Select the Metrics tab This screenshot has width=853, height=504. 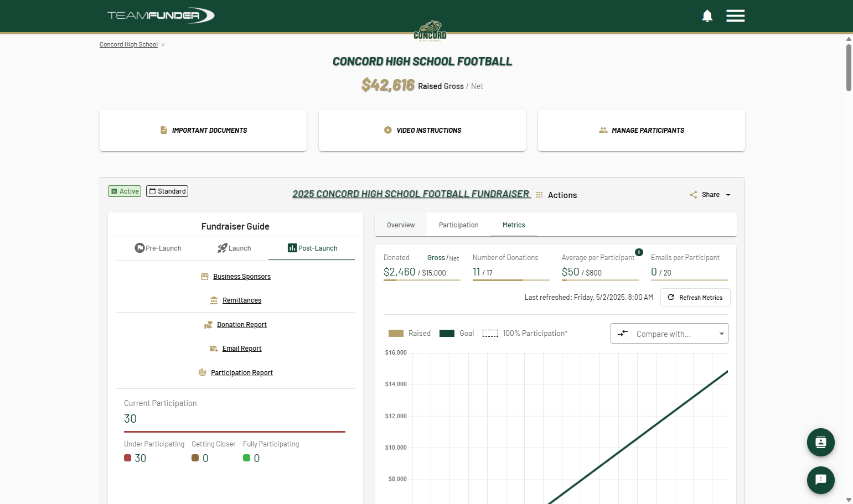click(x=514, y=225)
